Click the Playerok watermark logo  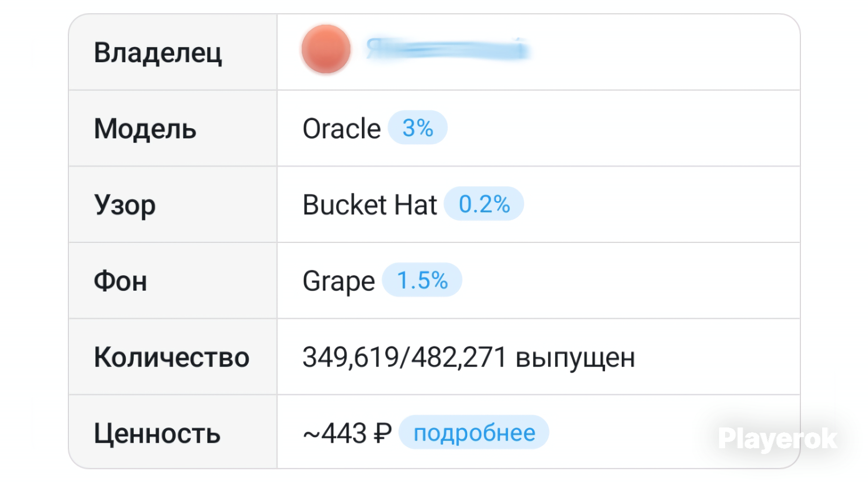tap(777, 439)
